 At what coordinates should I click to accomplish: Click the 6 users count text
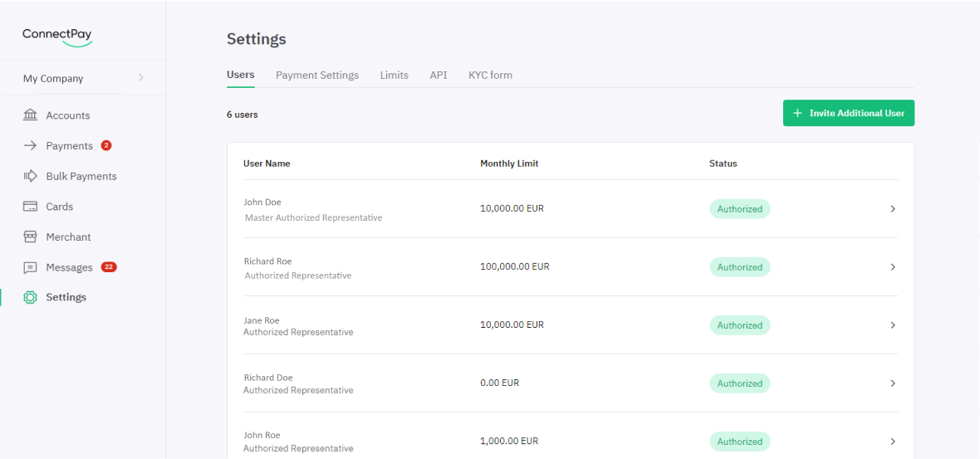(243, 115)
